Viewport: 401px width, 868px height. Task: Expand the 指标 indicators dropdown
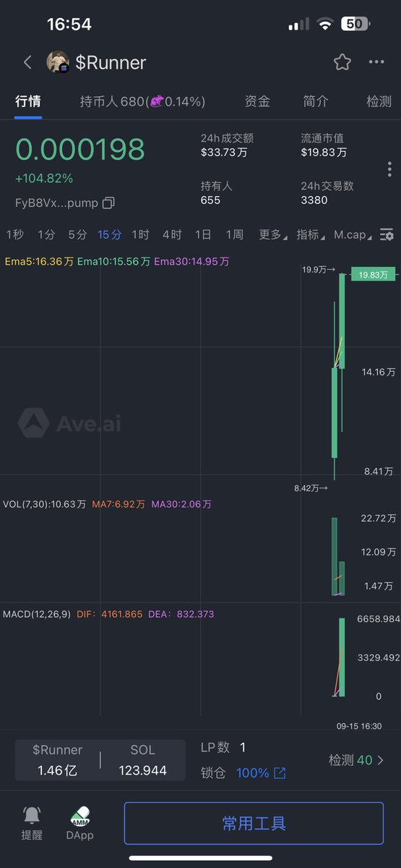point(311,234)
